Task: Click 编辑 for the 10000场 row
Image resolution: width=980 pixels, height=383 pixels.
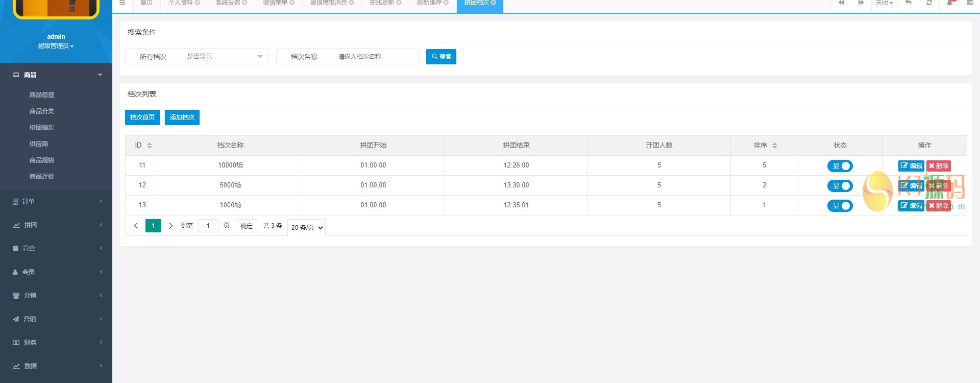Action: click(911, 166)
